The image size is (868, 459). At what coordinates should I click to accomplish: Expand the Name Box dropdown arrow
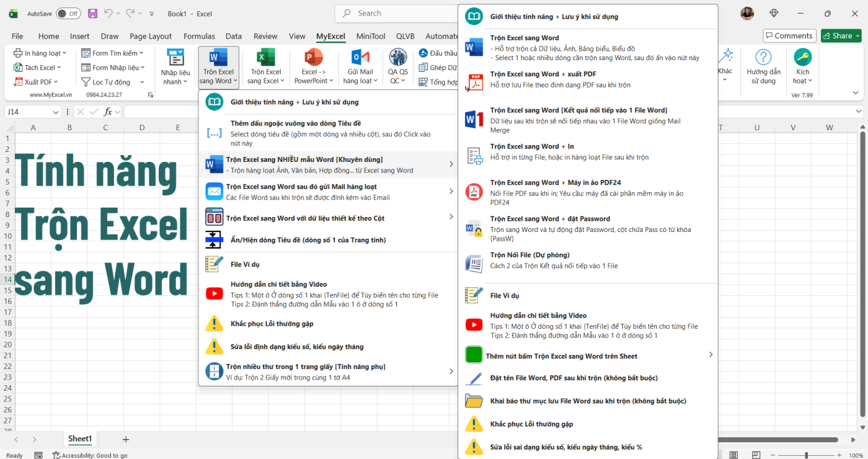[56, 112]
